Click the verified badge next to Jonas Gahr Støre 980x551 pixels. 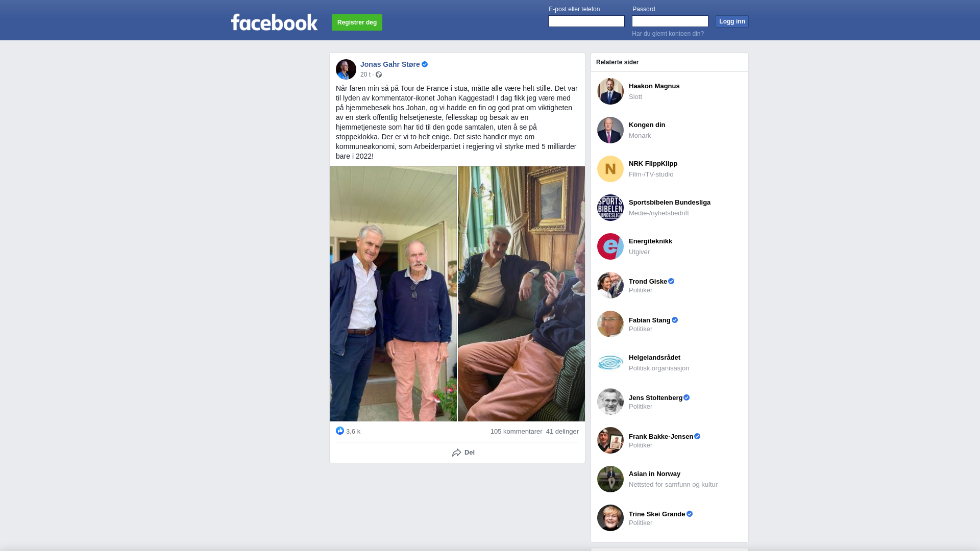(425, 64)
